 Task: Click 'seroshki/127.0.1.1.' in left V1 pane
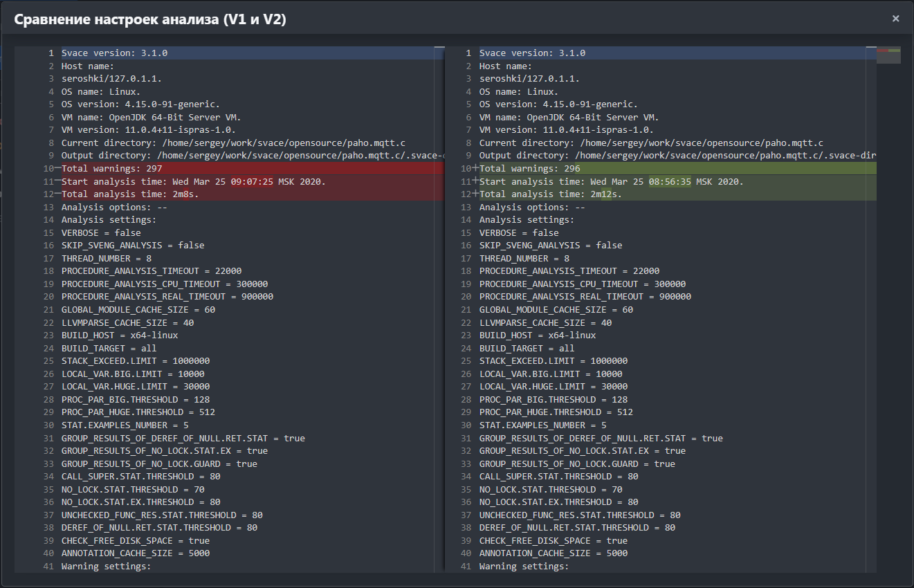click(112, 79)
